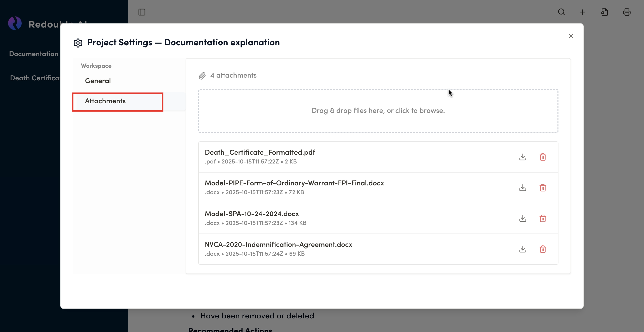Download Death_Certificate_Formatted.pdf attachment
Viewport: 644px width, 332px height.
pyautogui.click(x=522, y=157)
